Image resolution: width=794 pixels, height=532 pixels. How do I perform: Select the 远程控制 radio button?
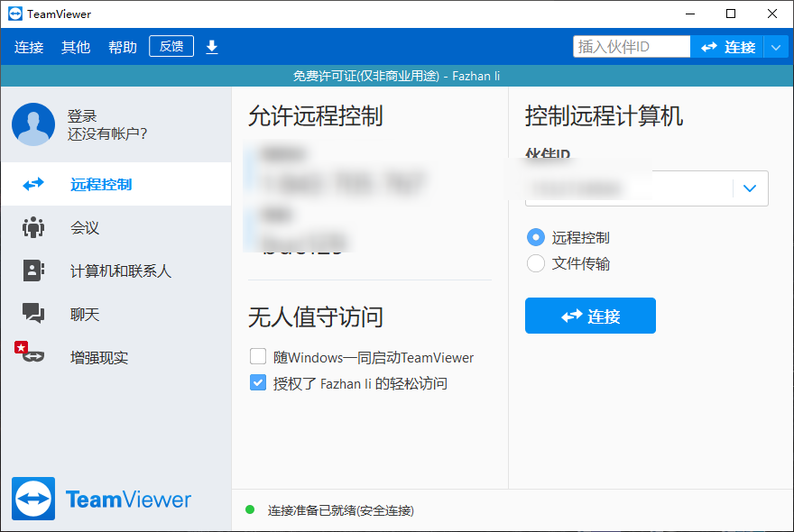click(x=536, y=237)
